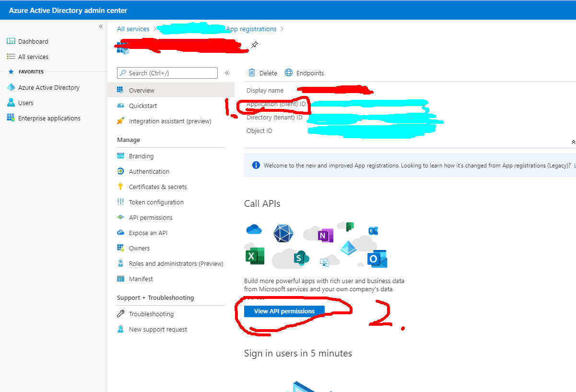This screenshot has width=576, height=392.
Task: Click the App registrations breadcrumb link
Action: click(251, 29)
